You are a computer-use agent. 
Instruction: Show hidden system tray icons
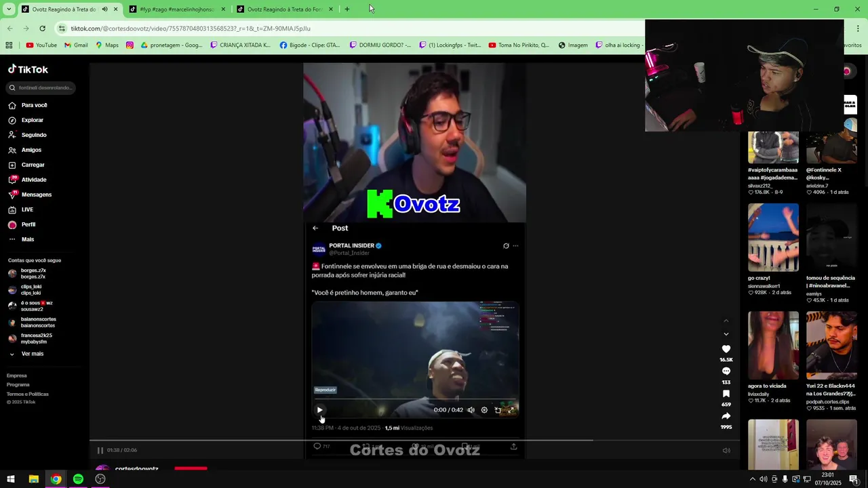point(752,479)
